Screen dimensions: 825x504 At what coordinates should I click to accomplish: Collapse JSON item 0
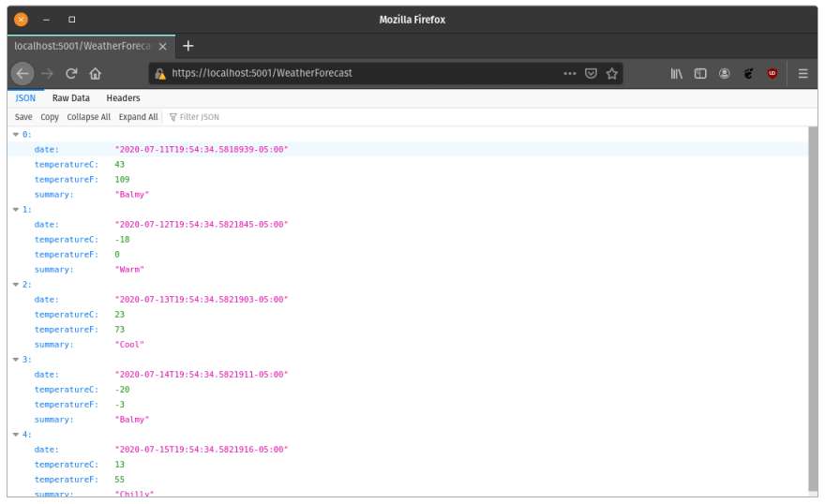tap(16, 135)
